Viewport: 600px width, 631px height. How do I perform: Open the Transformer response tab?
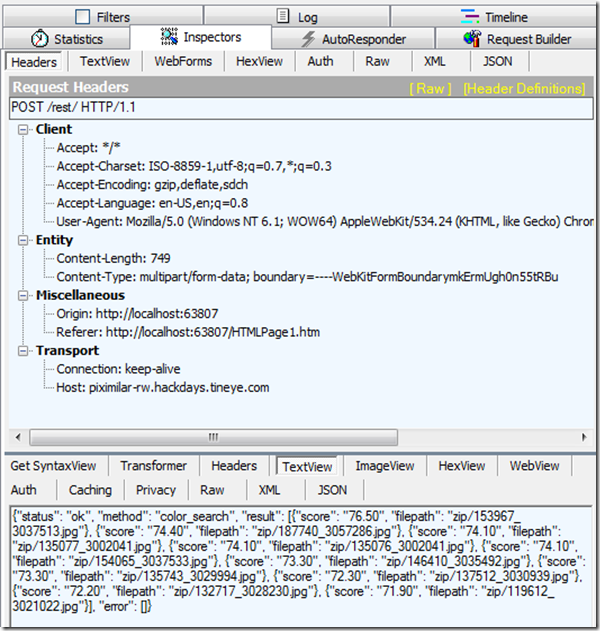[153, 466]
